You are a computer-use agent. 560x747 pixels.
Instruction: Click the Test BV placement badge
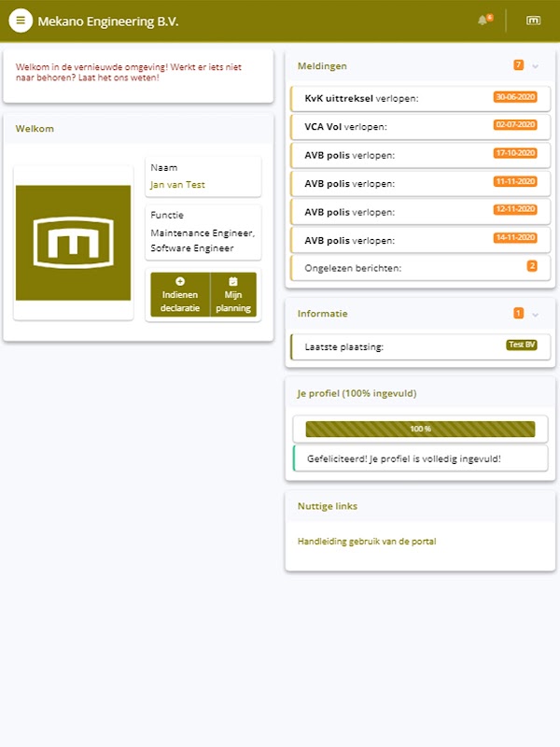tap(522, 345)
